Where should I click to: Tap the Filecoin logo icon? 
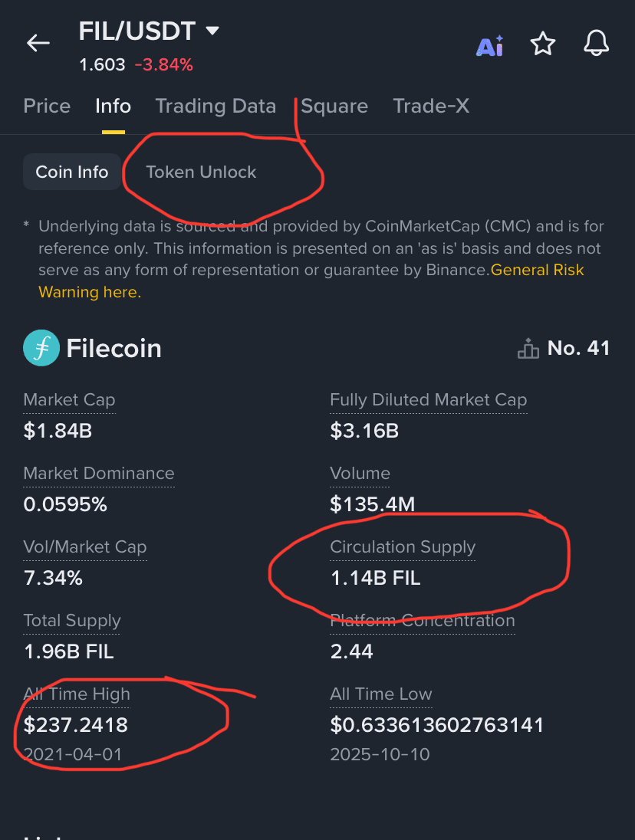click(x=41, y=348)
